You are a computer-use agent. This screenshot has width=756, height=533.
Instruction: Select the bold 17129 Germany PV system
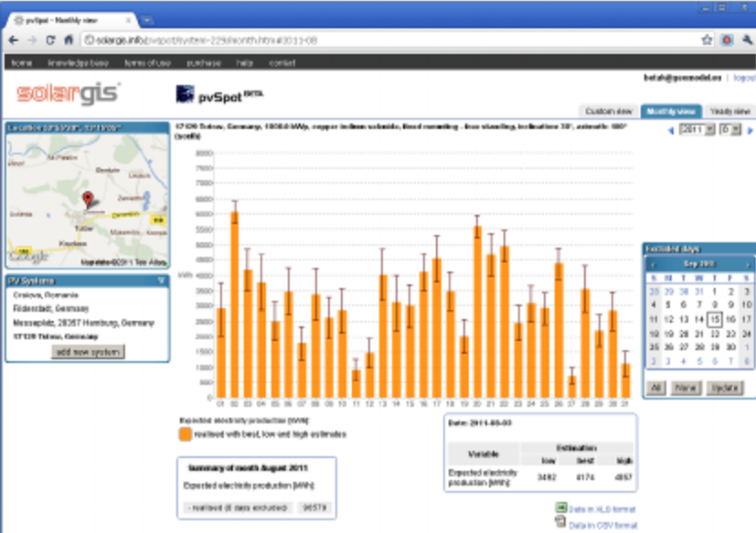pos(56,336)
